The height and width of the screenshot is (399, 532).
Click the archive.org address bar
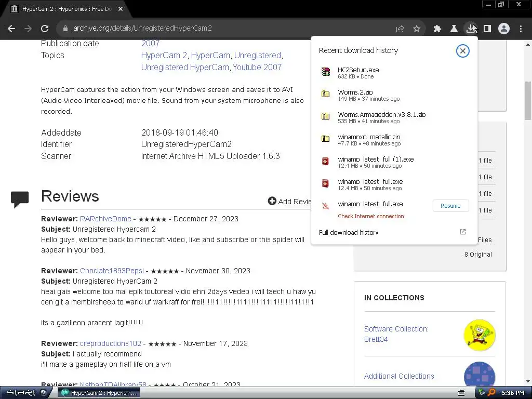(231, 29)
